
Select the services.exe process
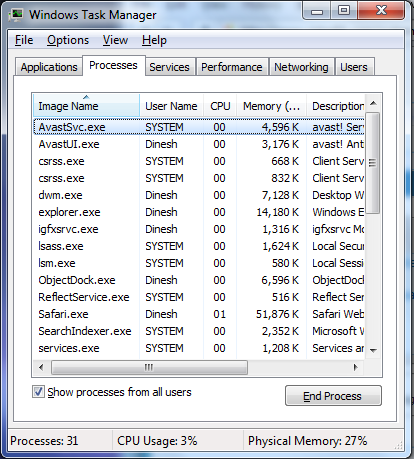tap(199, 348)
